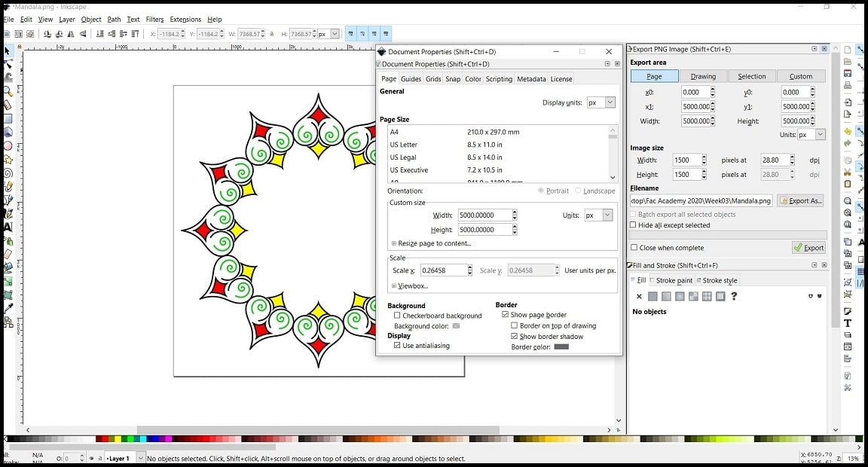The image size is (868, 467).
Task: Select the Zoom magnifier tool
Action: [8, 91]
